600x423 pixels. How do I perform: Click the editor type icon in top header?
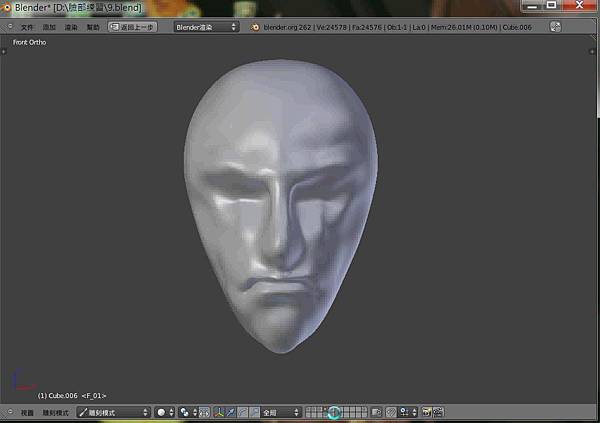[9, 27]
